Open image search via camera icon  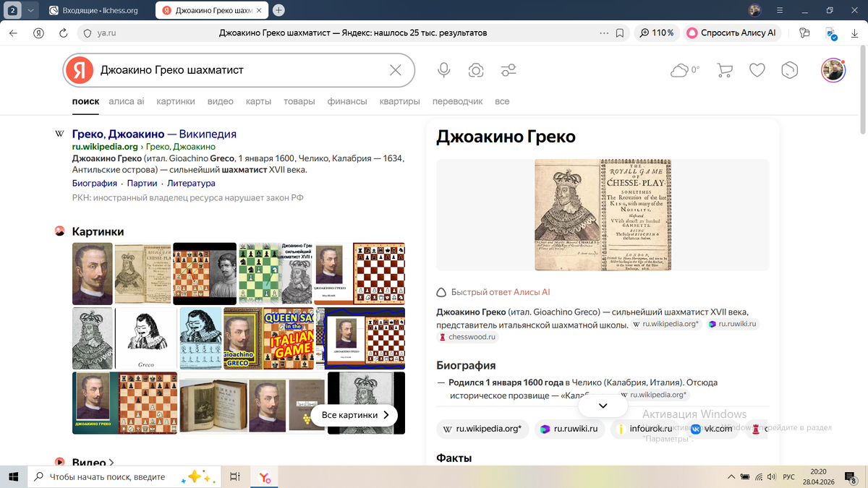click(476, 70)
